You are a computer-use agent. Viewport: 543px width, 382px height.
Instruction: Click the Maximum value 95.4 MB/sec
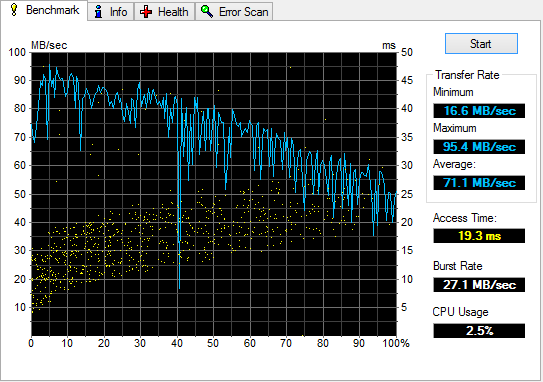pos(479,147)
